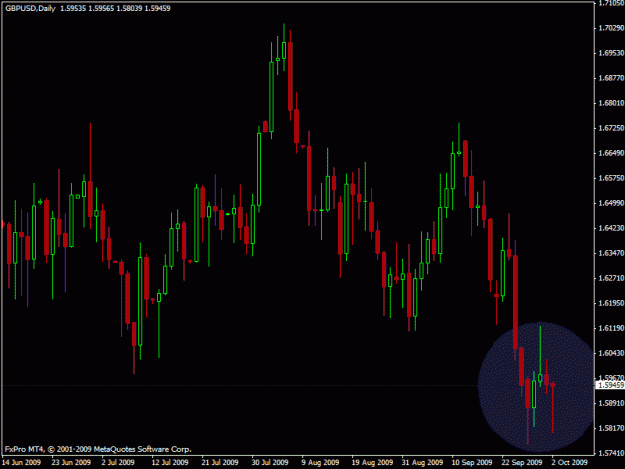
Task: Click the 2 Jul 2009 date label
Action: tap(118, 462)
